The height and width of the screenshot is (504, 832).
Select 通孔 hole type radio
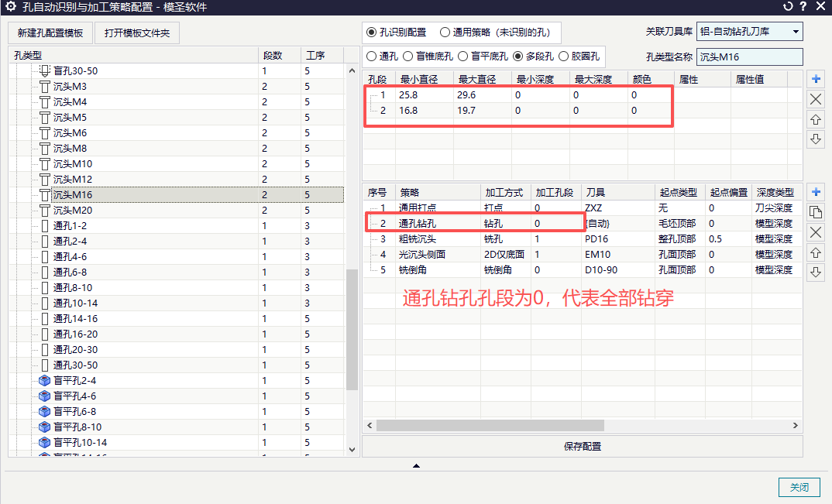[x=371, y=57]
